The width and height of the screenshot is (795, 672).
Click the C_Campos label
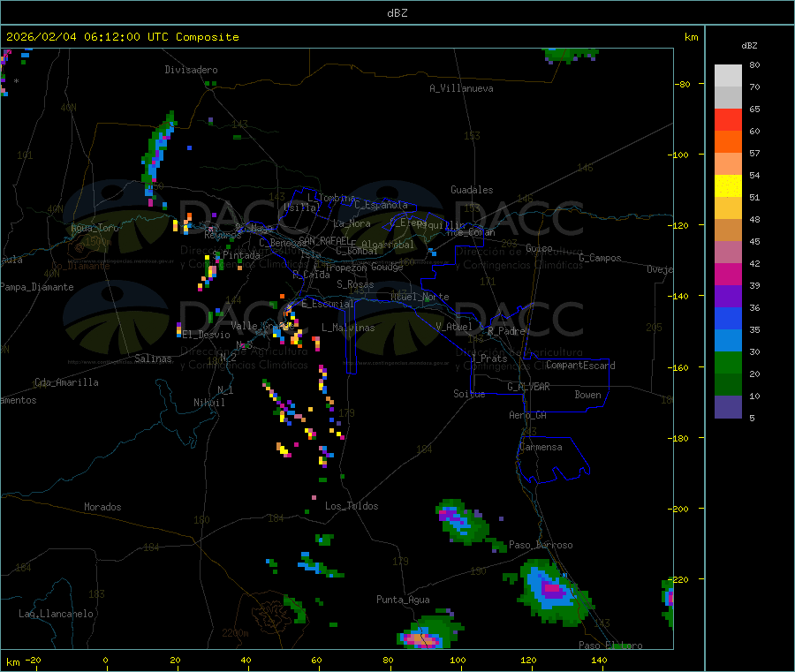tap(600, 258)
